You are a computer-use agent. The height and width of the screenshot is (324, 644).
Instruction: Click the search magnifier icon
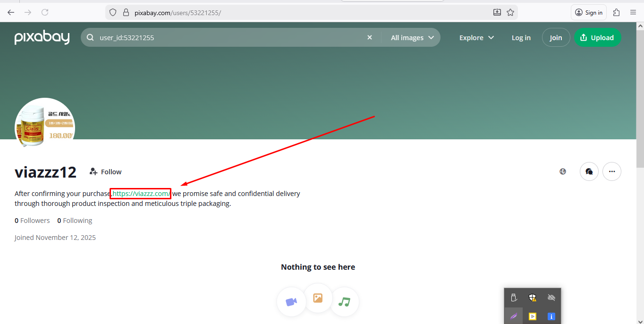(90, 38)
